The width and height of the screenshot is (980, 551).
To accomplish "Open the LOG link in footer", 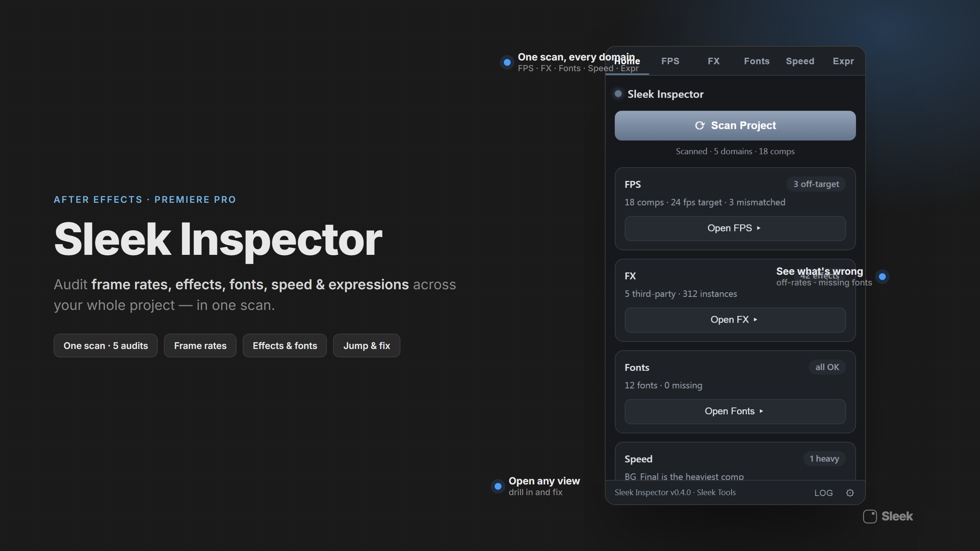I will click(x=823, y=493).
